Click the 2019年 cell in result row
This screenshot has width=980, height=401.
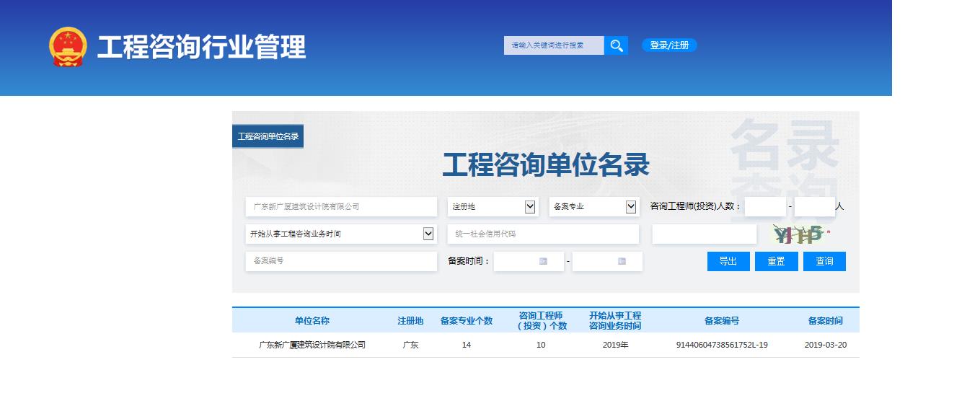tap(615, 345)
